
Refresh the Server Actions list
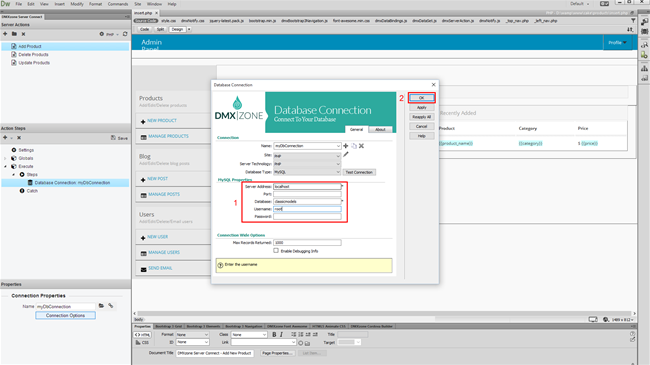click(x=125, y=34)
